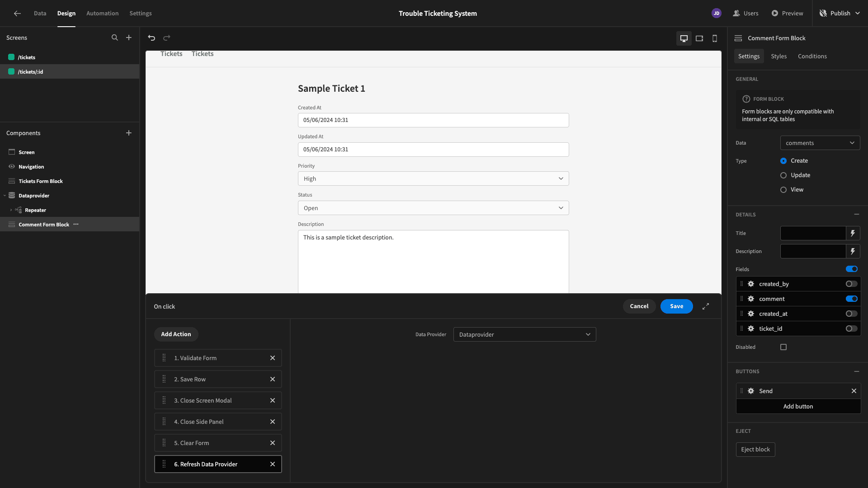Open the Automation tab
This screenshot has height=488, width=868.
click(x=103, y=14)
